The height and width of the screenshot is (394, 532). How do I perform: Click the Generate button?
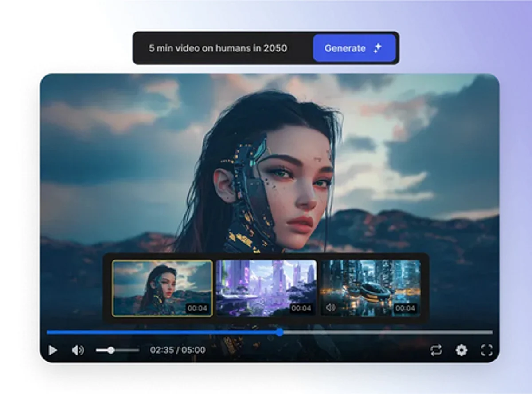[x=354, y=48]
